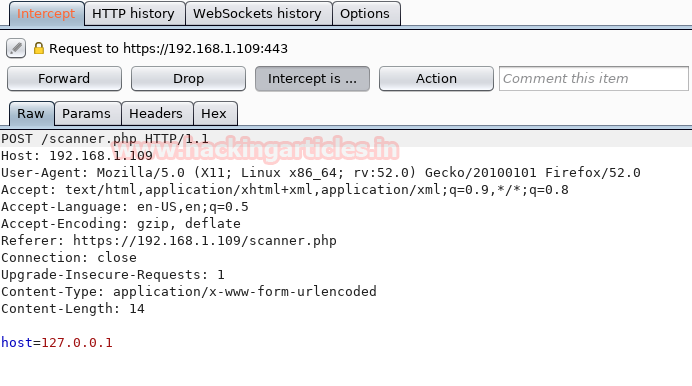Image resolution: width=692 pixels, height=386 pixels.
Task: Click the User-Agent header line
Action: click(320, 172)
